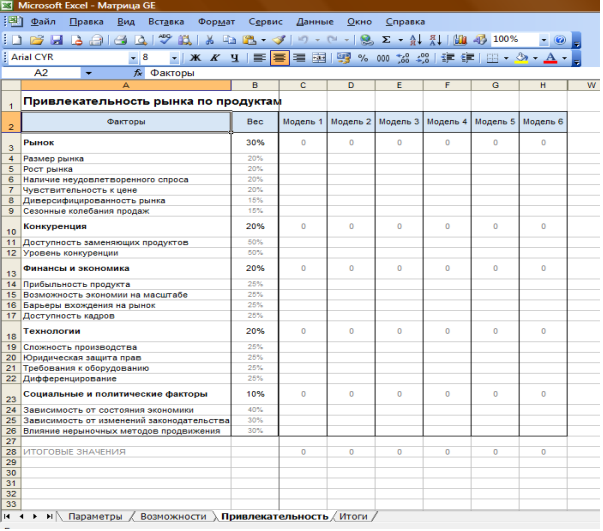Toggle the center alignment button
The height and width of the screenshot is (531, 603).
click(279, 58)
